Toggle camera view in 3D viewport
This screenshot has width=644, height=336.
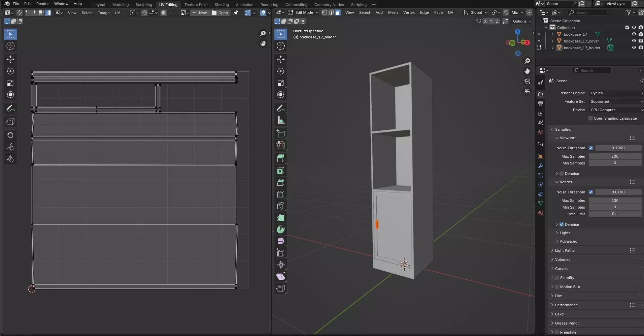tap(527, 81)
